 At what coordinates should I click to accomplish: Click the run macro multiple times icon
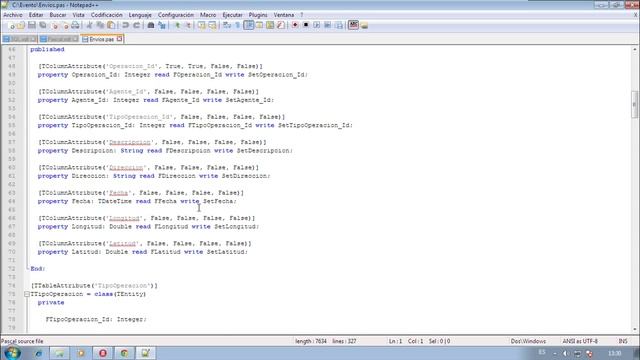point(327,25)
